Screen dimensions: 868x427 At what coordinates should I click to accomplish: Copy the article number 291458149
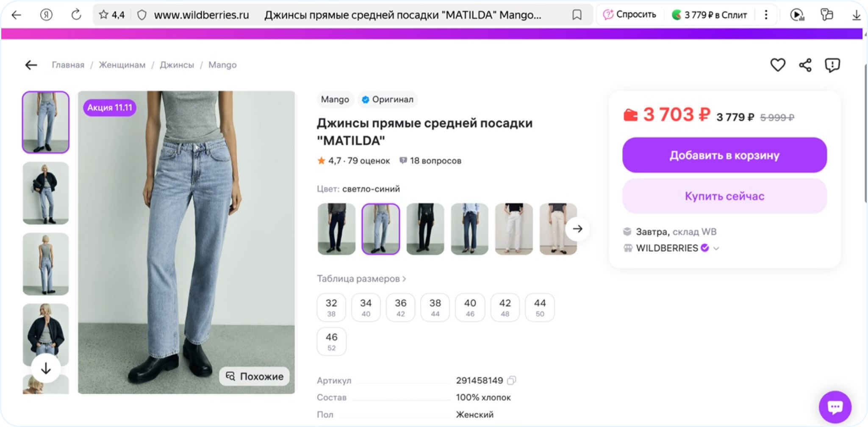click(511, 380)
